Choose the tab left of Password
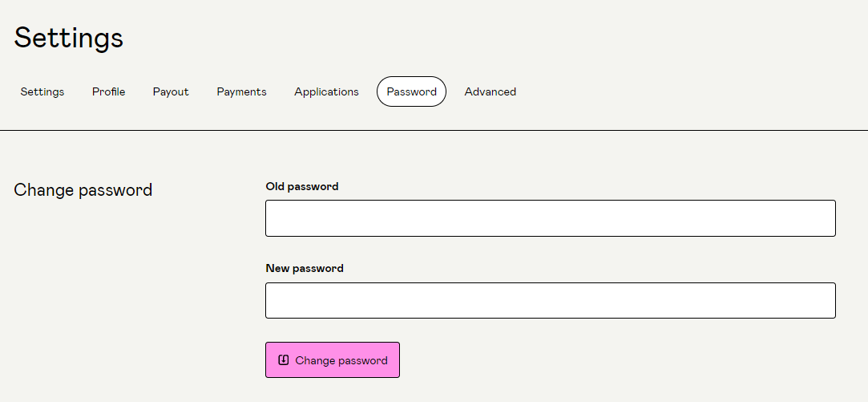Image resolution: width=868 pixels, height=402 pixels. [326, 91]
